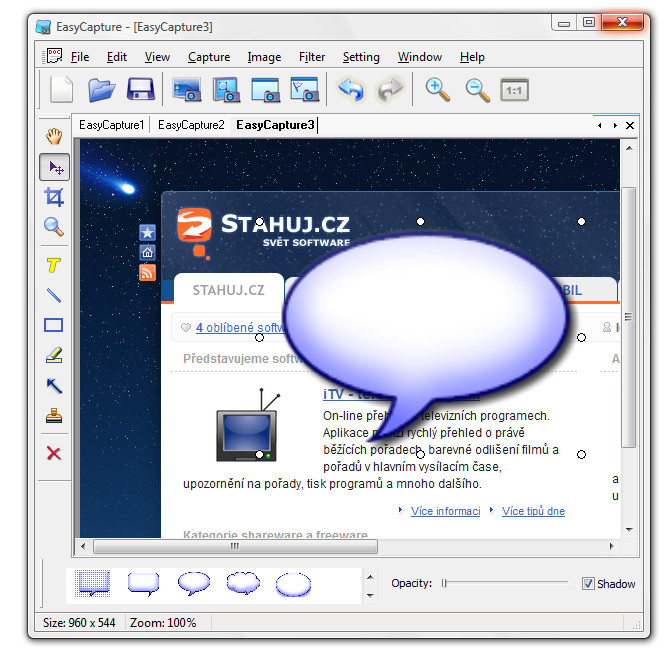This screenshot has width=670, height=654.
Task: Adjust the Opacity slider
Action: [x=444, y=583]
